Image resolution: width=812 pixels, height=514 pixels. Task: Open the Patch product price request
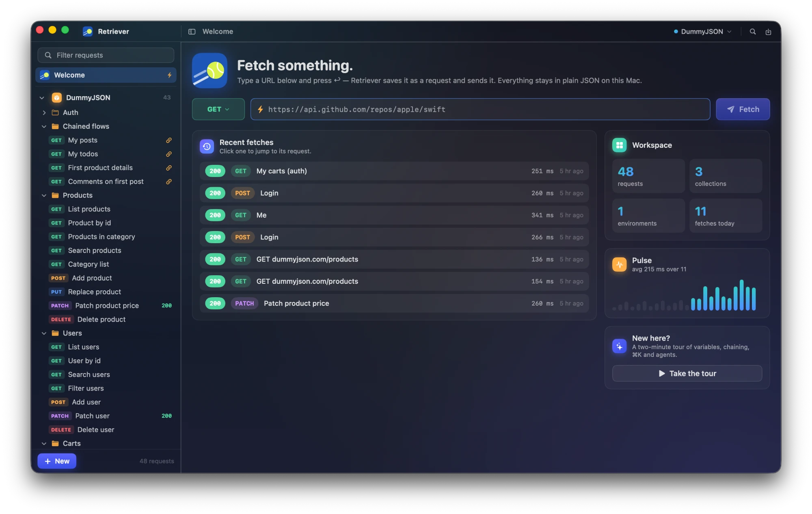tap(106, 306)
